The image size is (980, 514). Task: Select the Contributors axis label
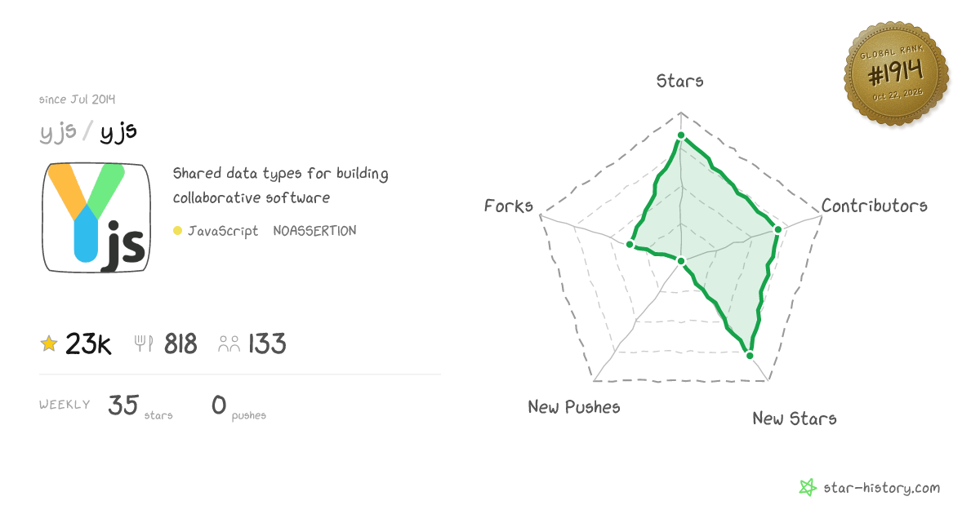(874, 206)
